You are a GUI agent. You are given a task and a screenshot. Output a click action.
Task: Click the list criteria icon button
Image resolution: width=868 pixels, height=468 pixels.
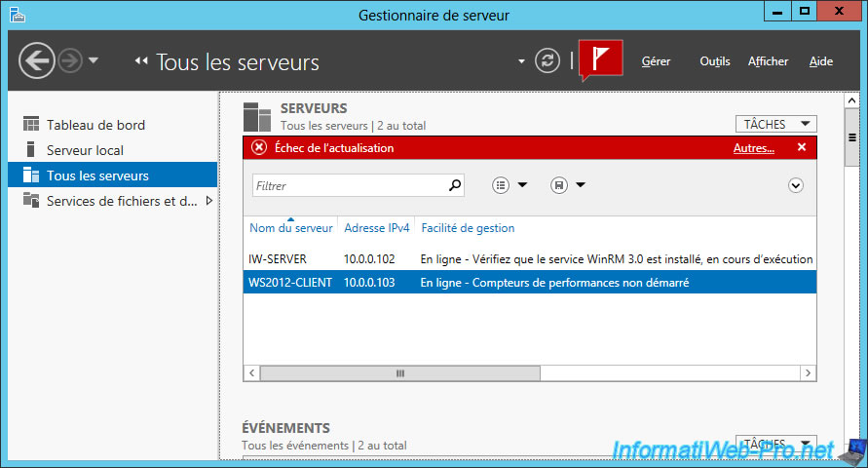click(x=501, y=185)
